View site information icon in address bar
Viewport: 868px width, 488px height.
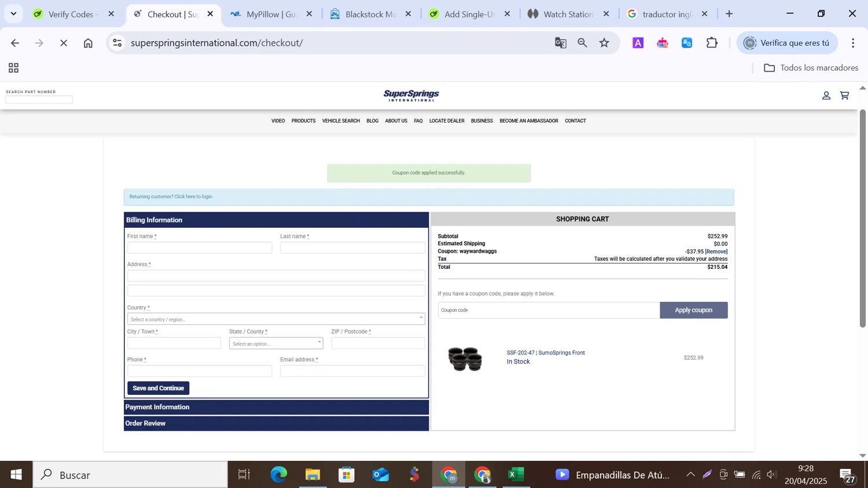(117, 43)
